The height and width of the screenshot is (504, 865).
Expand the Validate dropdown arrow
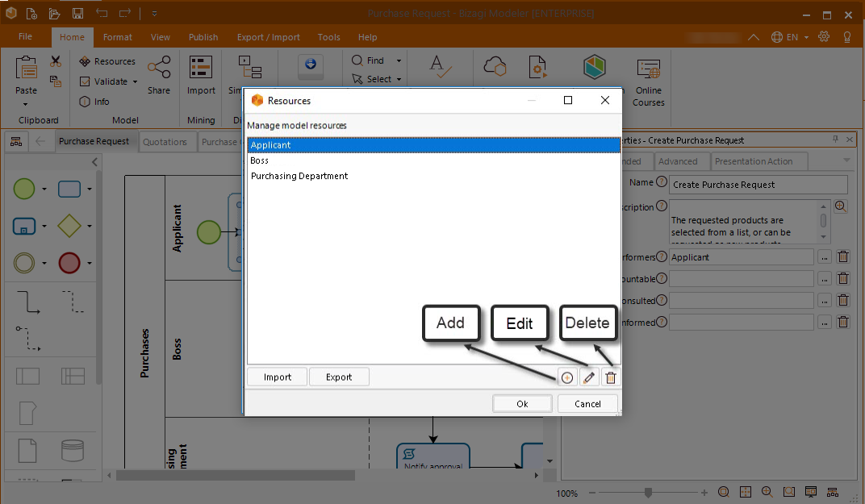(x=136, y=81)
